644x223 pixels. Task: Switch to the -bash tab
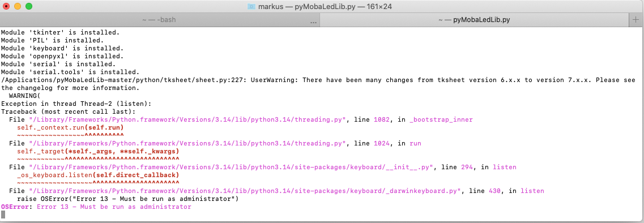pyautogui.click(x=159, y=20)
